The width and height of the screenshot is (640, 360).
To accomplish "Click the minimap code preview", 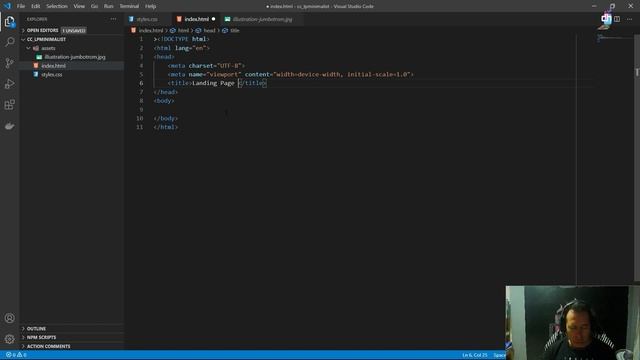I will 615,38.
